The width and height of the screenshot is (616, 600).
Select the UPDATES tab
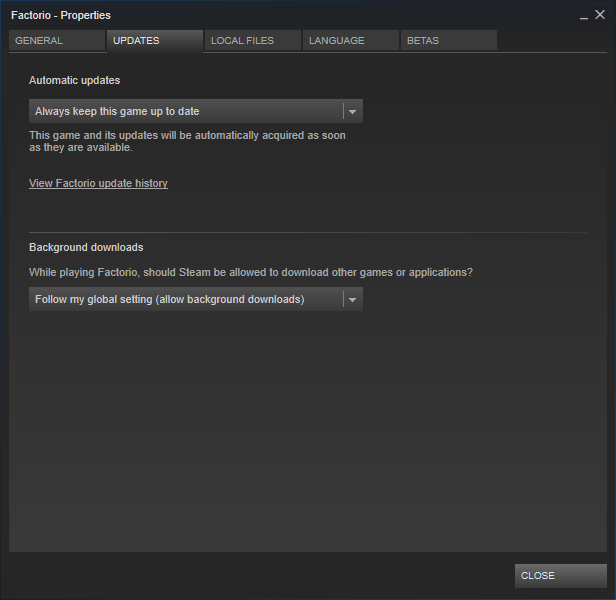coord(155,40)
